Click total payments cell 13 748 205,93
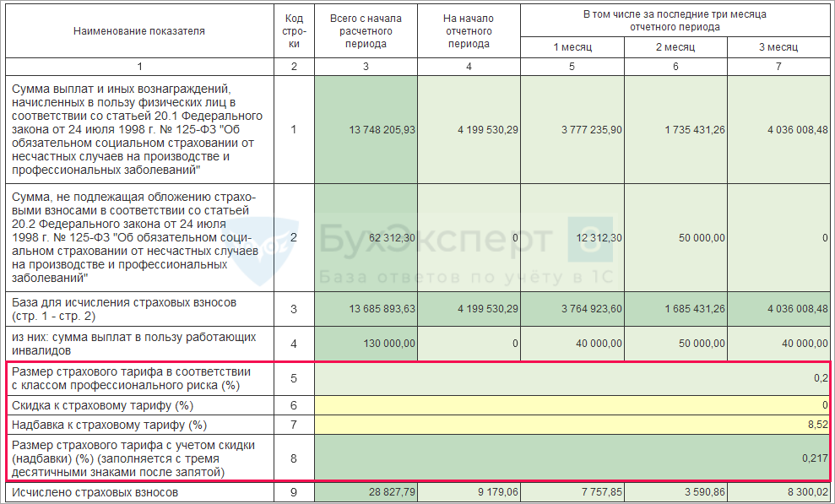 click(366, 130)
